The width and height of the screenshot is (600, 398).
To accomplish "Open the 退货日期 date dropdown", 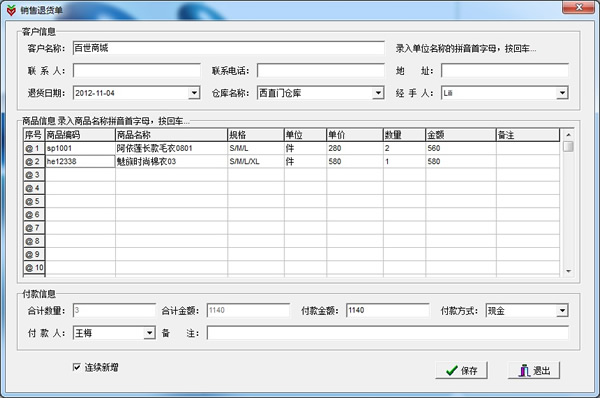I will [x=194, y=93].
